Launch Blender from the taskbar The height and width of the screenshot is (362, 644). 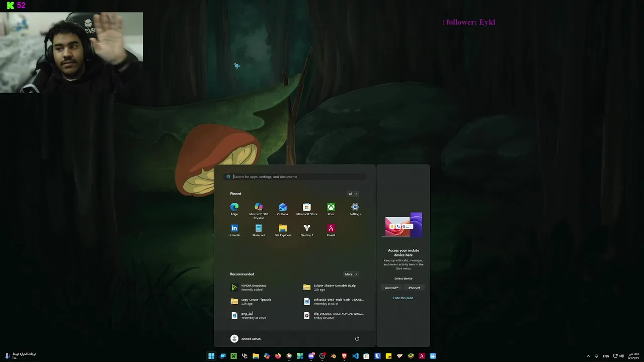pos(333,356)
